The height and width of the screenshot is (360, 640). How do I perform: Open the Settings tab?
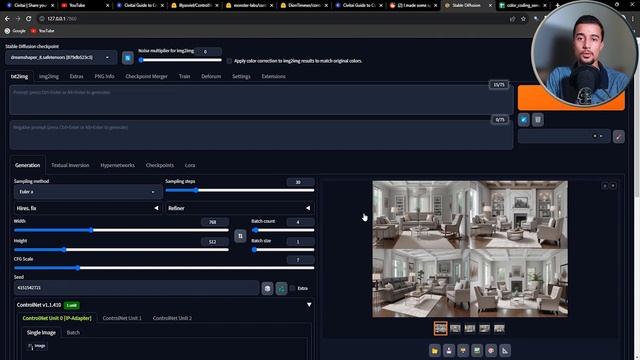coord(241,76)
